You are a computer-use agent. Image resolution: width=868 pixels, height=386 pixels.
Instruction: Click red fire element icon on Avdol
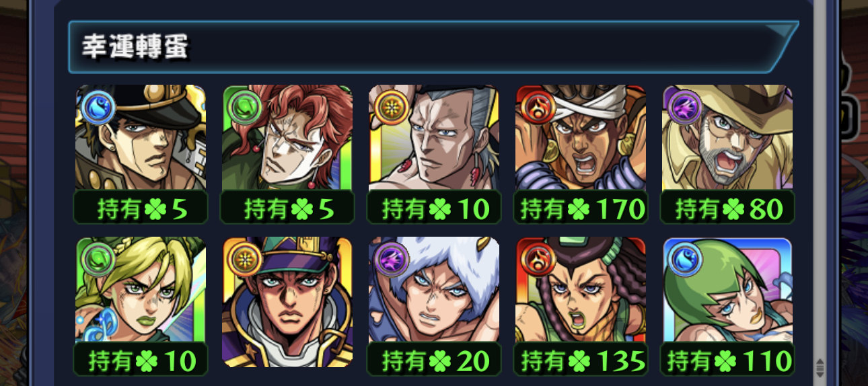tap(535, 106)
